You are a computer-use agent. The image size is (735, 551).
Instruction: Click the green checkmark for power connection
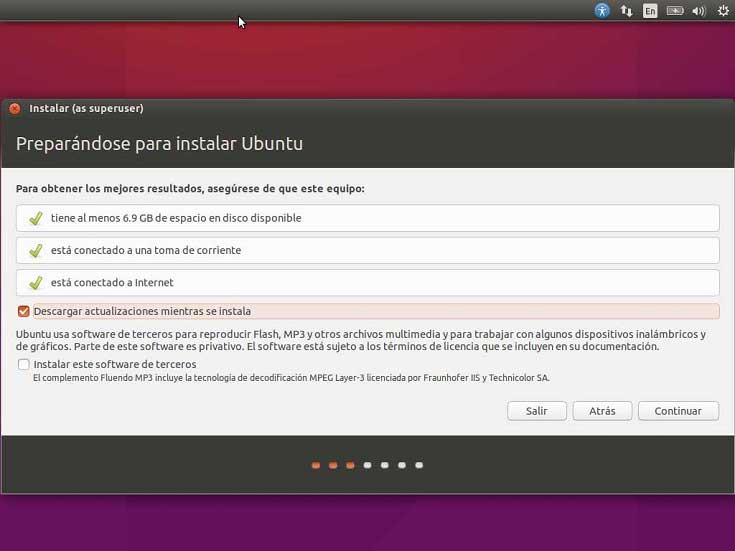[x=36, y=250]
